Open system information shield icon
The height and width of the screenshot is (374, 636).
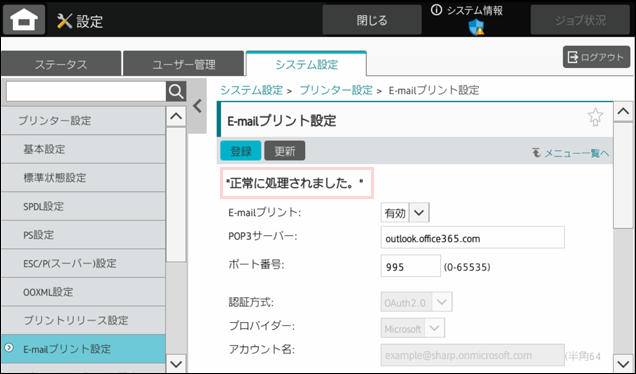coord(476,28)
